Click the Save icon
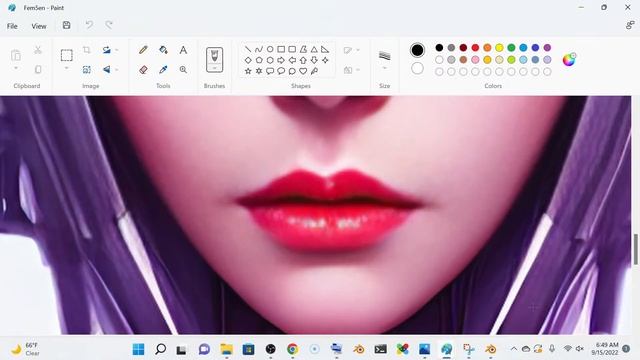 tap(67, 25)
